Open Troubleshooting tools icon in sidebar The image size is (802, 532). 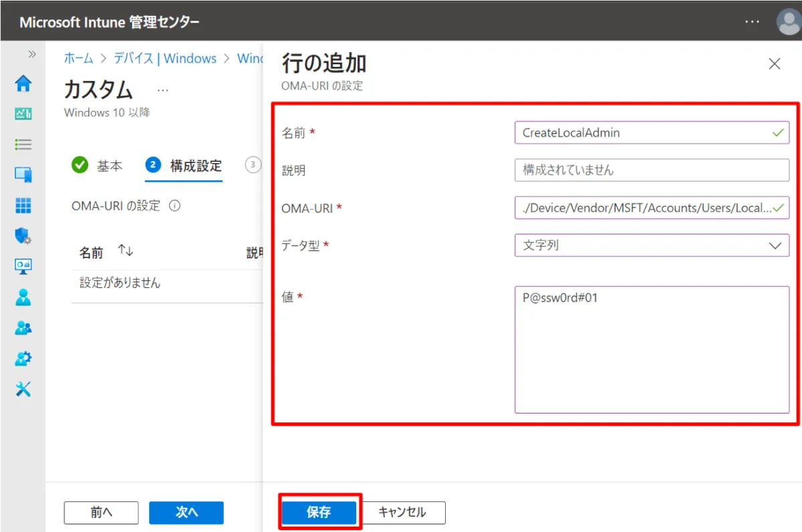click(x=23, y=389)
